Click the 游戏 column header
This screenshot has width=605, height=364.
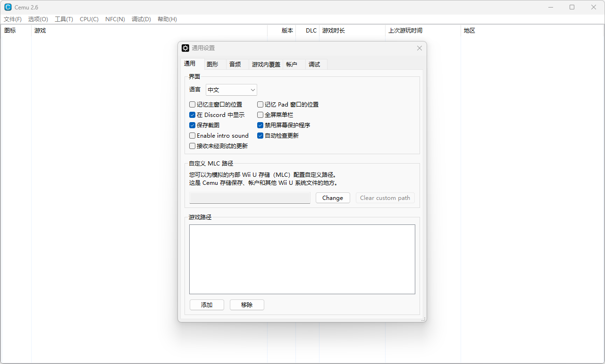[x=149, y=31]
